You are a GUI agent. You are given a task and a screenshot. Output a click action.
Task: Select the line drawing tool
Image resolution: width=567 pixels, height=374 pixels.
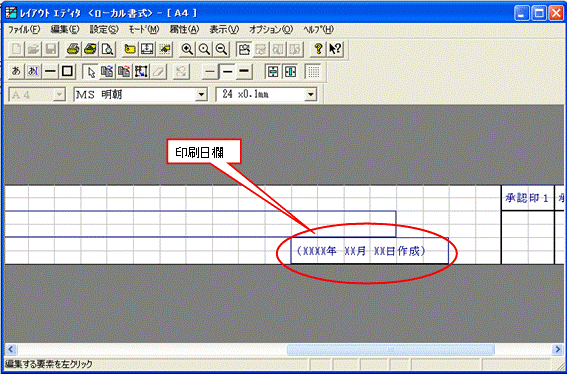pyautogui.click(x=50, y=71)
